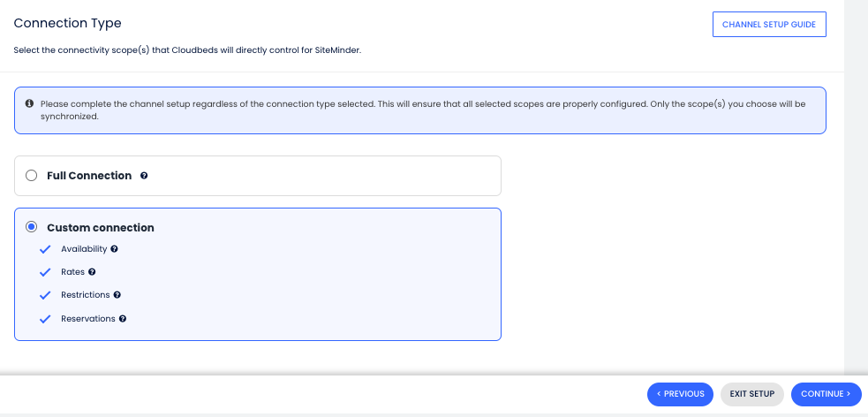The height and width of the screenshot is (417, 868).
Task: Click the Connection Type heading
Action: pos(68,23)
